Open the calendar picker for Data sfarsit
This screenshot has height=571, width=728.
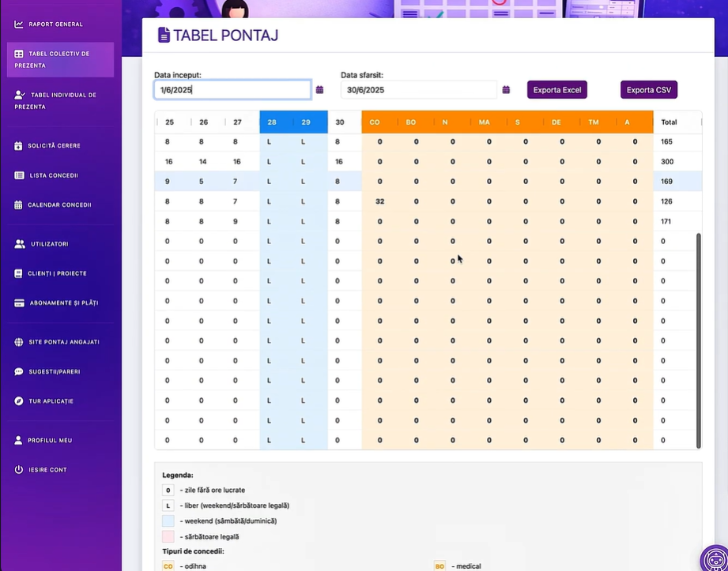tap(506, 90)
